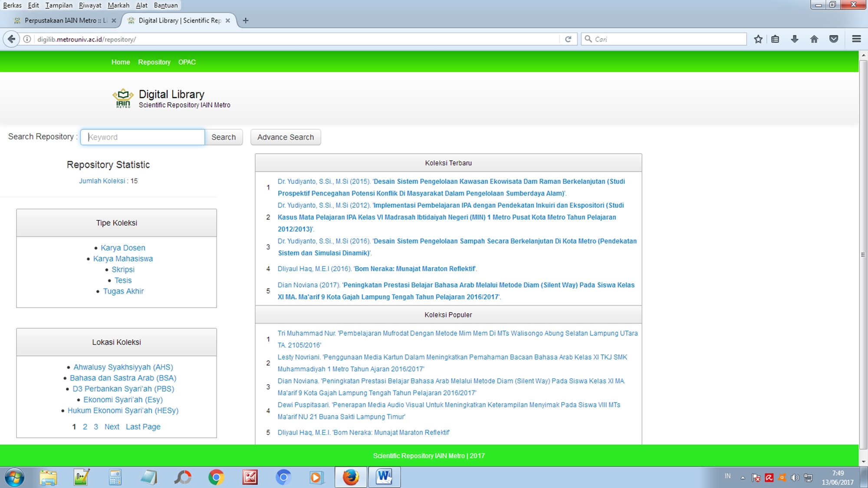This screenshot has width=868, height=488.
Task: Click the reload page icon
Action: [568, 39]
